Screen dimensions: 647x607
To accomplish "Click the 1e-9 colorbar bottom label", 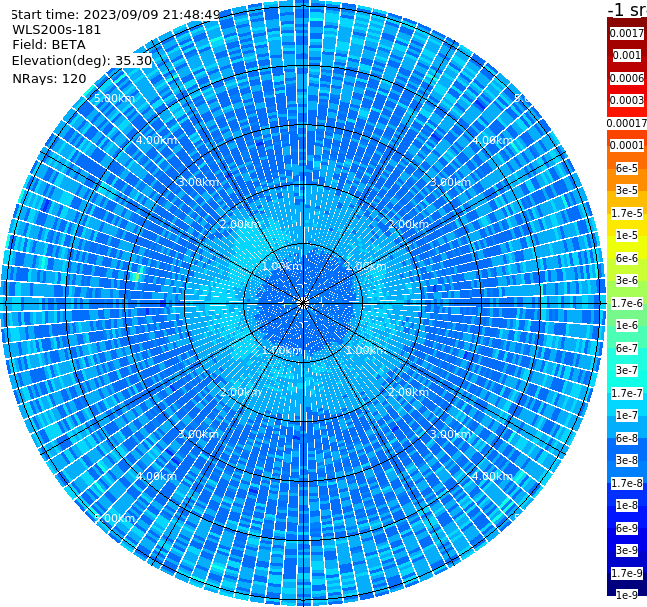I will point(627,595).
